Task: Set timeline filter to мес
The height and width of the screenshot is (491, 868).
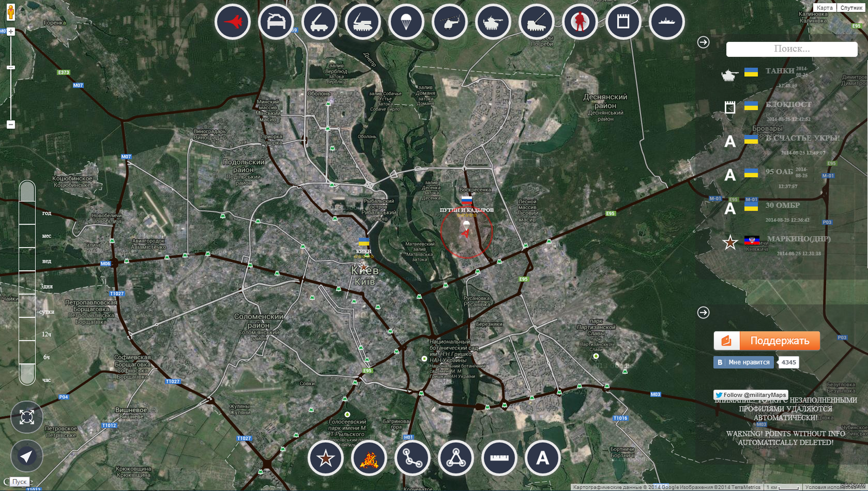Action: 47,236
